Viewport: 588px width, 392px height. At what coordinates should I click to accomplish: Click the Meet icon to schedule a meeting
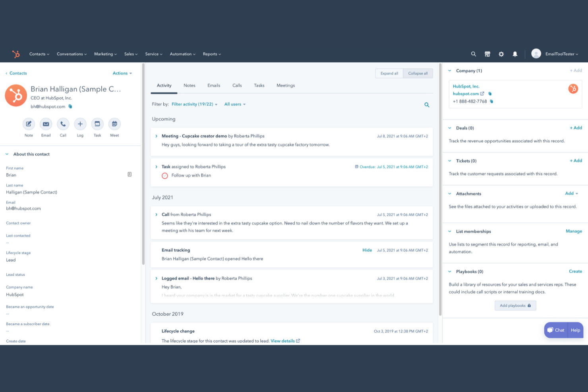[114, 124]
